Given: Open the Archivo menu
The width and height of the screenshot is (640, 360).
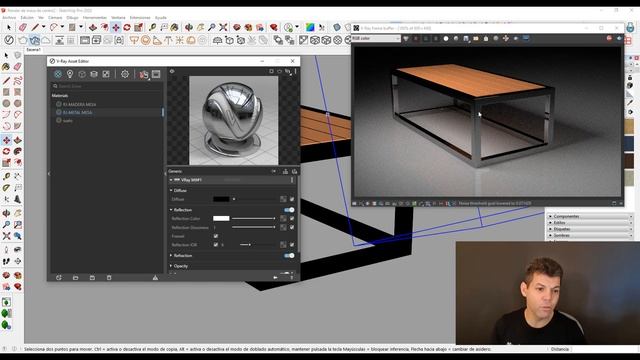Looking at the screenshot, I should click(x=9, y=18).
